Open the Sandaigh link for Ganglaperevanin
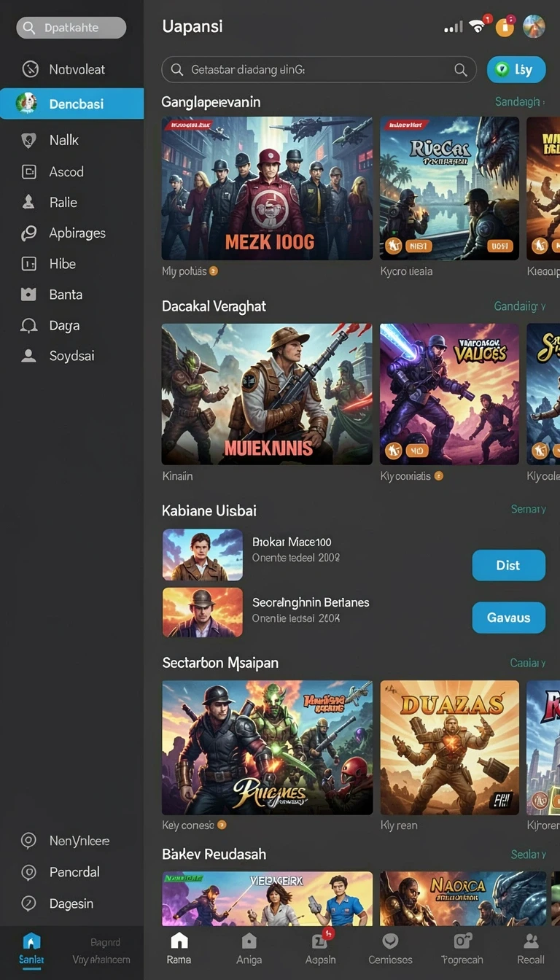This screenshot has height=980, width=560. click(520, 102)
